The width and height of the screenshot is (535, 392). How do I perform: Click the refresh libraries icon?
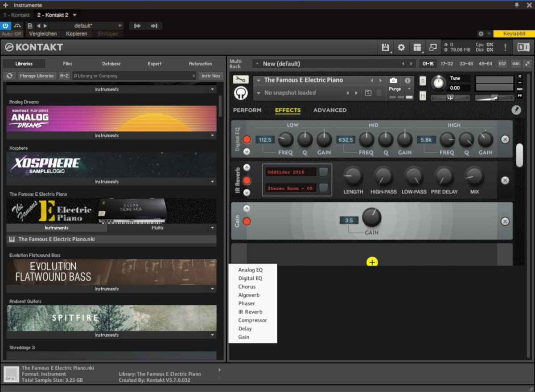click(x=9, y=76)
